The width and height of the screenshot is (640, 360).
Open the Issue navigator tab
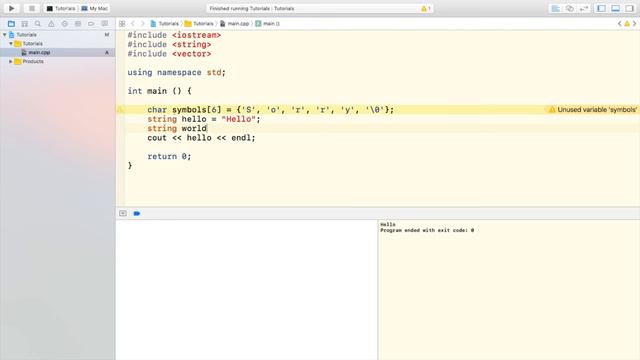[x=51, y=24]
